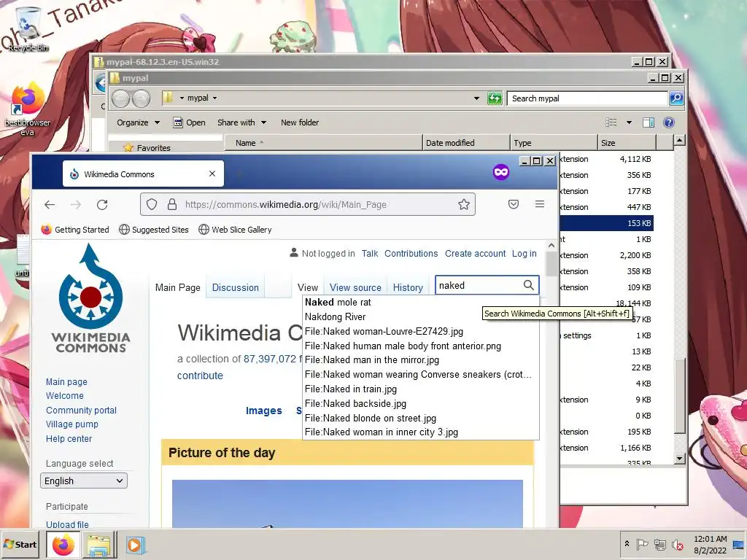The width and height of the screenshot is (747, 560).
Task: Click the Create account link
Action: tap(475, 253)
